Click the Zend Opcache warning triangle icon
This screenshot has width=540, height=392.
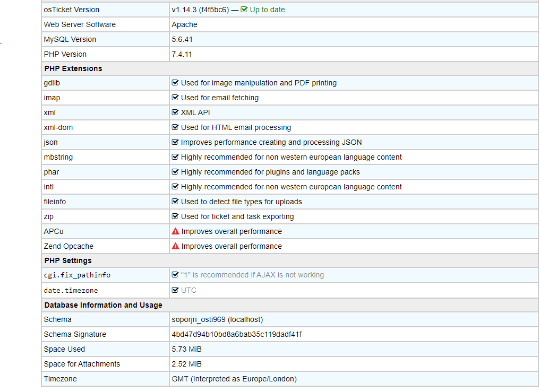(x=175, y=246)
